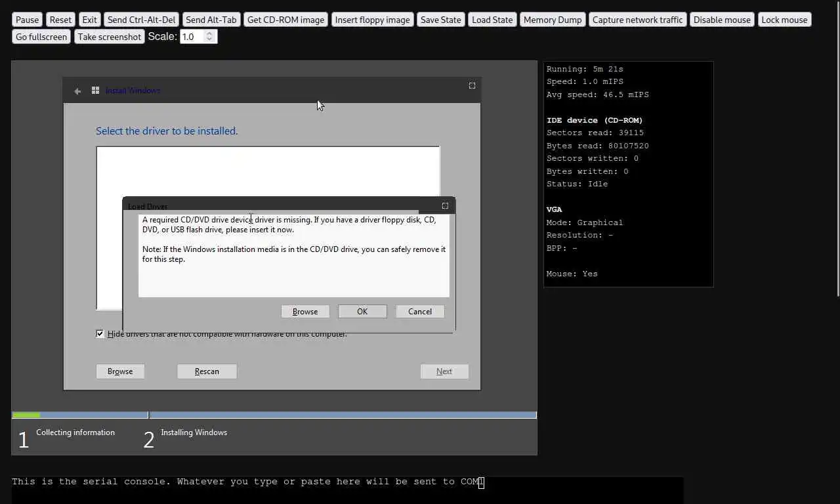840x504 pixels.
Task: Click the 'Mouse: Yes' status line
Action: click(x=572, y=274)
